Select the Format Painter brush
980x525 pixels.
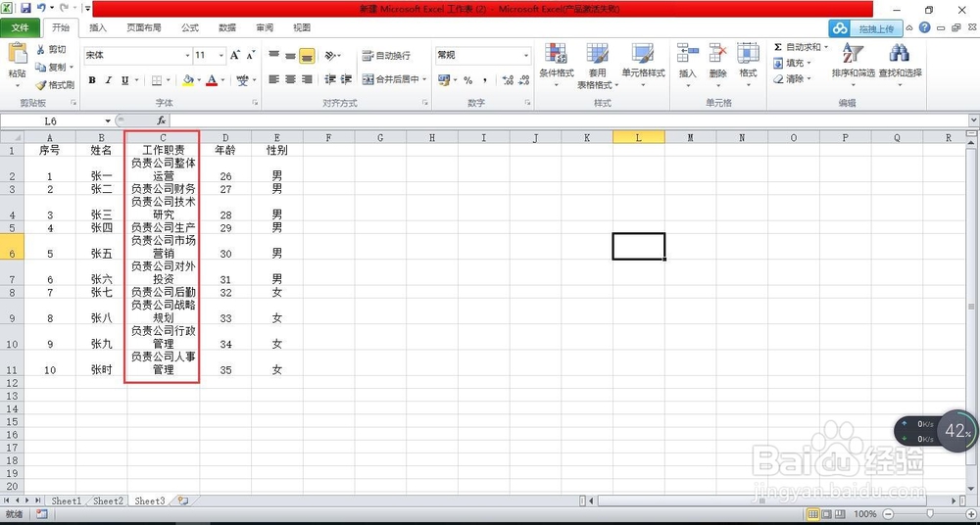point(41,85)
